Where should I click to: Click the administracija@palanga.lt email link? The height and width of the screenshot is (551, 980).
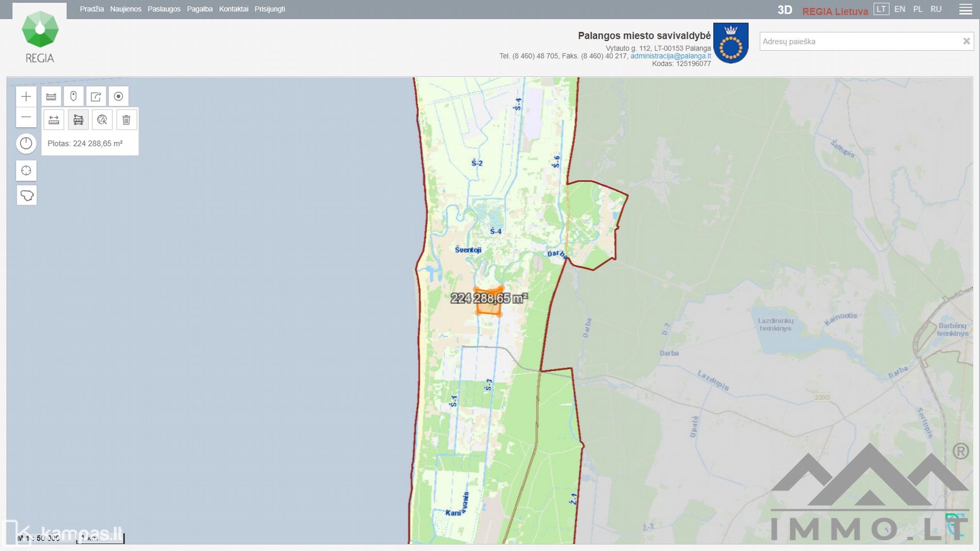pyautogui.click(x=670, y=56)
